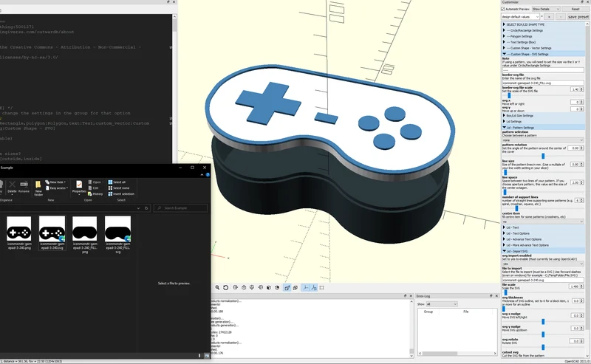Select the Perspective projection icon
This screenshot has height=364, width=591.
coord(287,287)
